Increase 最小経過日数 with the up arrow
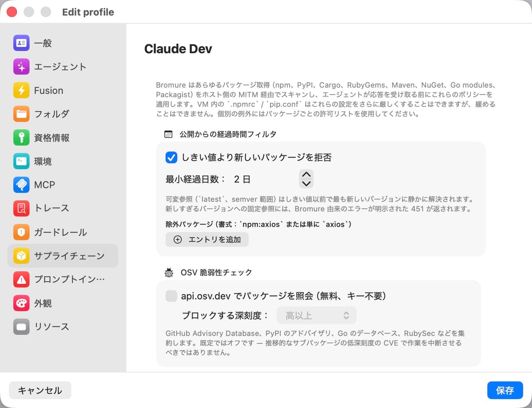The height and width of the screenshot is (408, 532). (x=306, y=174)
